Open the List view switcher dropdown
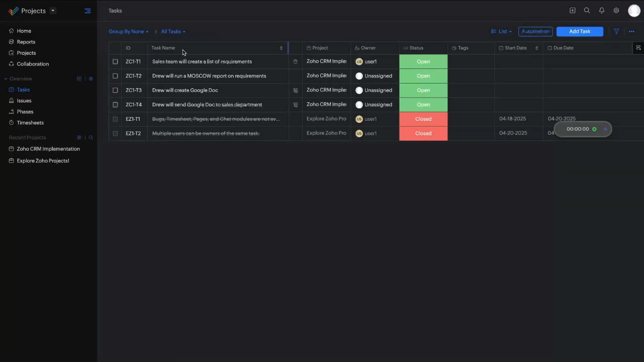The width and height of the screenshot is (644, 362). point(501,31)
